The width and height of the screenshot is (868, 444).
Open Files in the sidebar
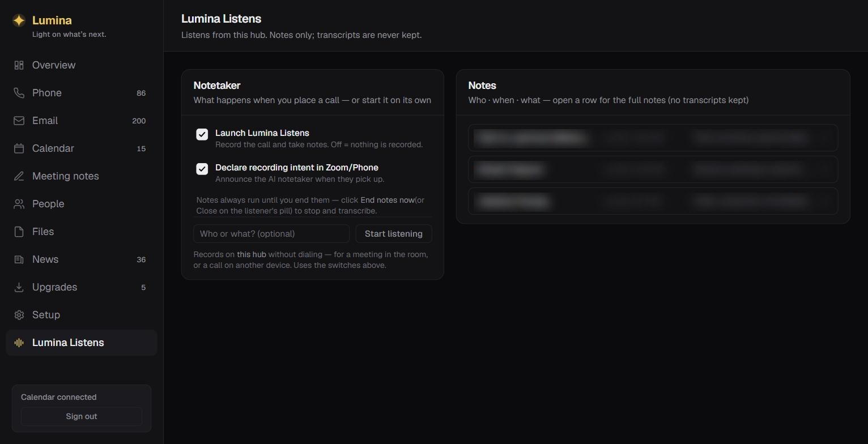click(x=82, y=232)
